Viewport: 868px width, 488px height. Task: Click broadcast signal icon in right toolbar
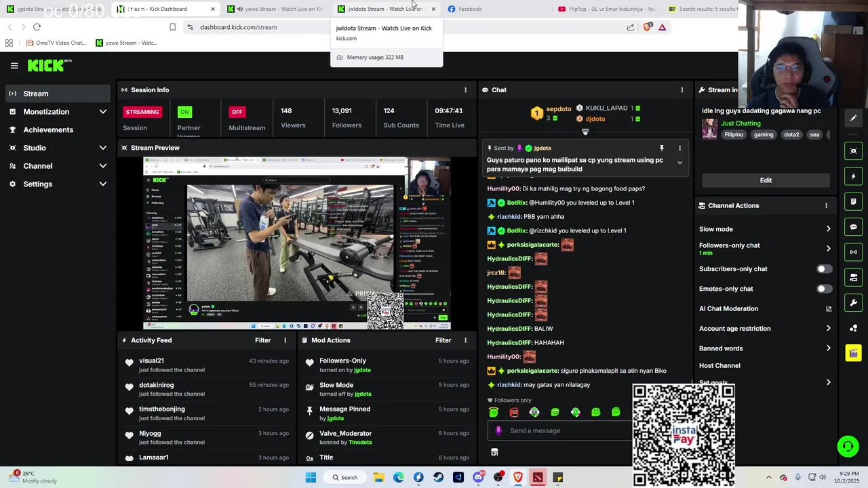coord(854,252)
